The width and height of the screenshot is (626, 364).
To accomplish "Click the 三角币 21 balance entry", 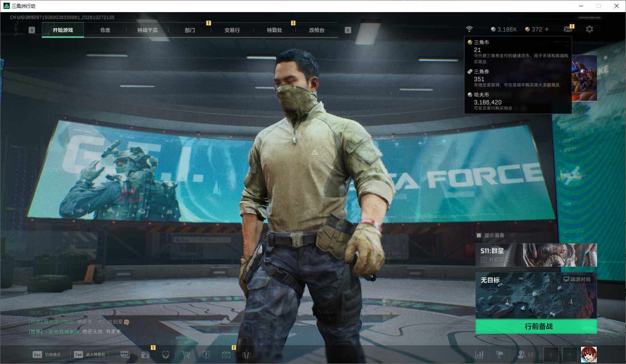I will [x=518, y=52].
